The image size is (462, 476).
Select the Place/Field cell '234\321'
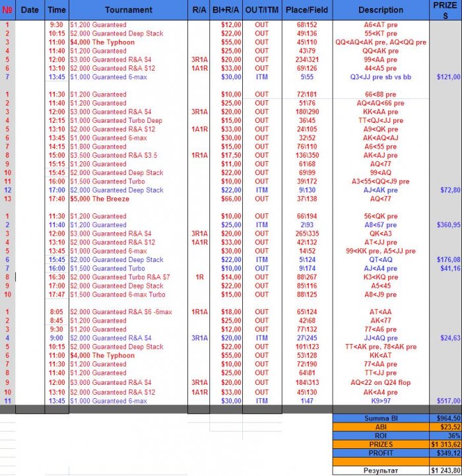point(307,59)
